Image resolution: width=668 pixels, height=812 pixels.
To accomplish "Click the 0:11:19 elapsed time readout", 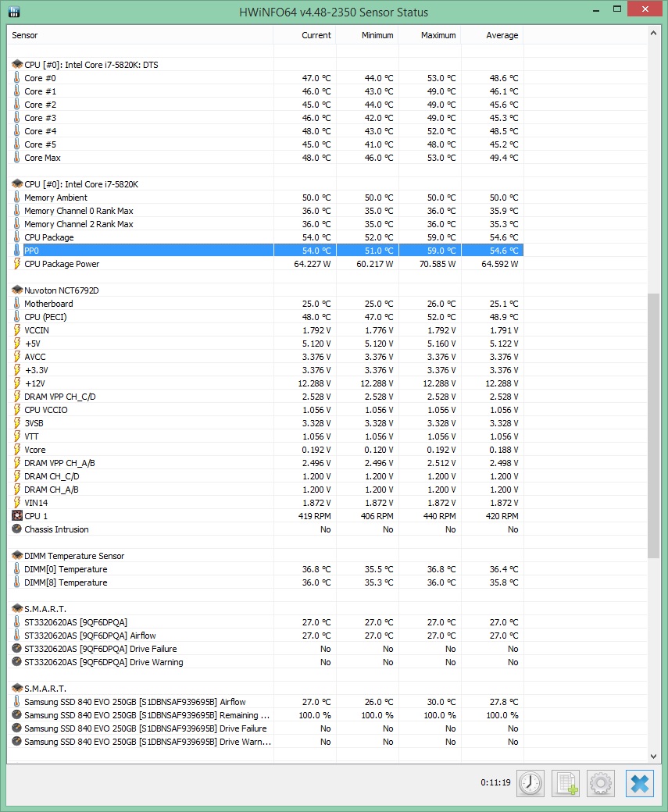I will [x=495, y=782].
